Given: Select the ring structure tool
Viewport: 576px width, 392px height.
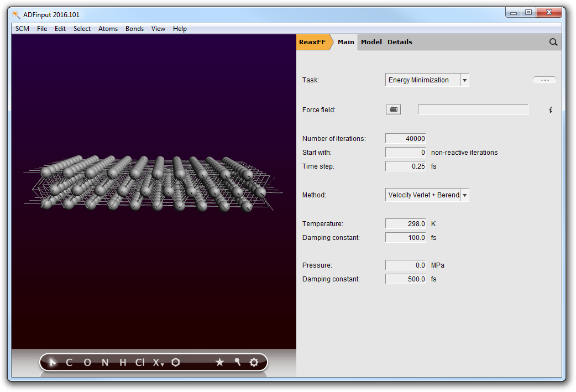Looking at the screenshot, I should tap(176, 362).
